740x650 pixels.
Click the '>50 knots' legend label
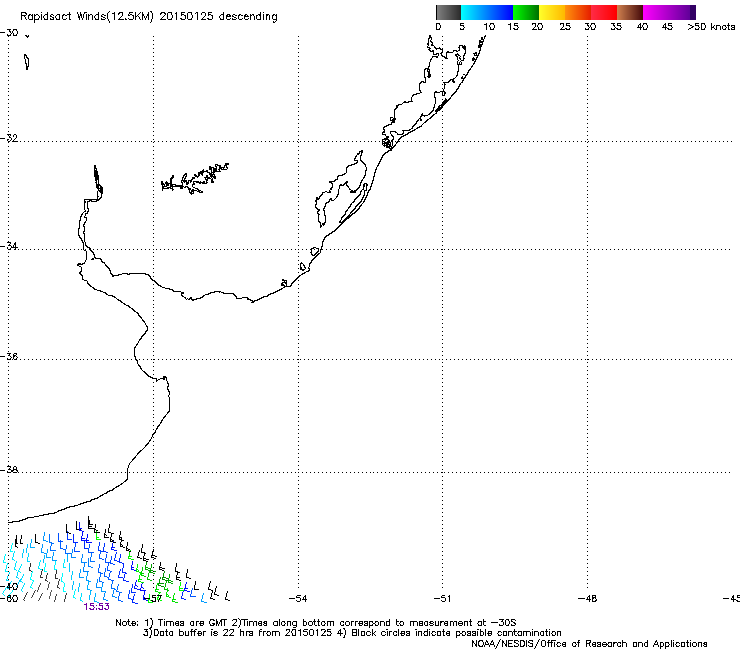(x=711, y=27)
